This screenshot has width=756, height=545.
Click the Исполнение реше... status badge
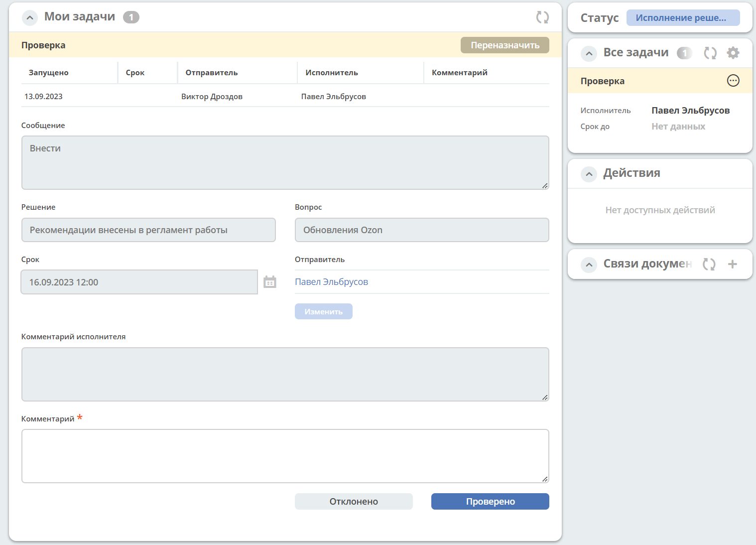pos(683,17)
